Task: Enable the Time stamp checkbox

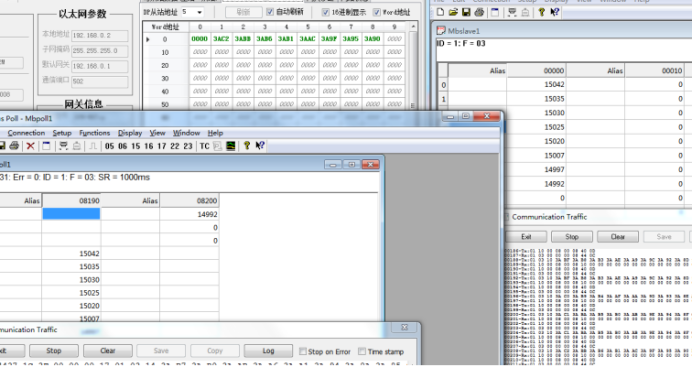Action: (362, 352)
